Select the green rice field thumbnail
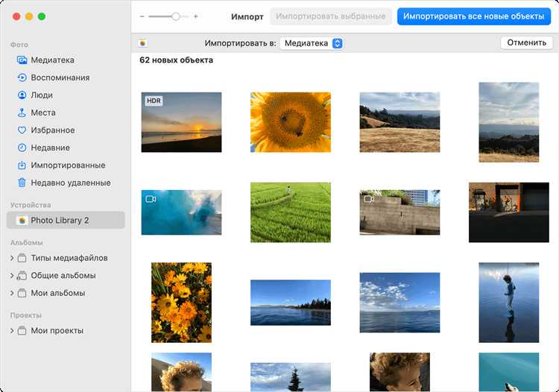This screenshot has height=392, width=559. (291, 212)
